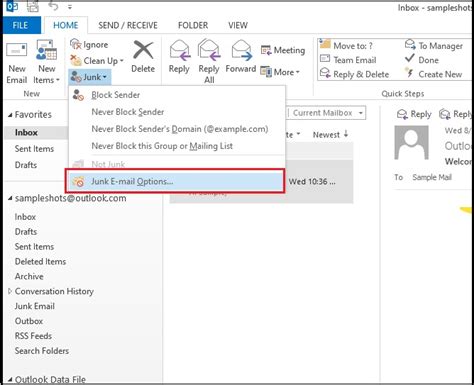474x385 pixels.
Task: Open the Deleted Items folder
Action: (x=40, y=262)
